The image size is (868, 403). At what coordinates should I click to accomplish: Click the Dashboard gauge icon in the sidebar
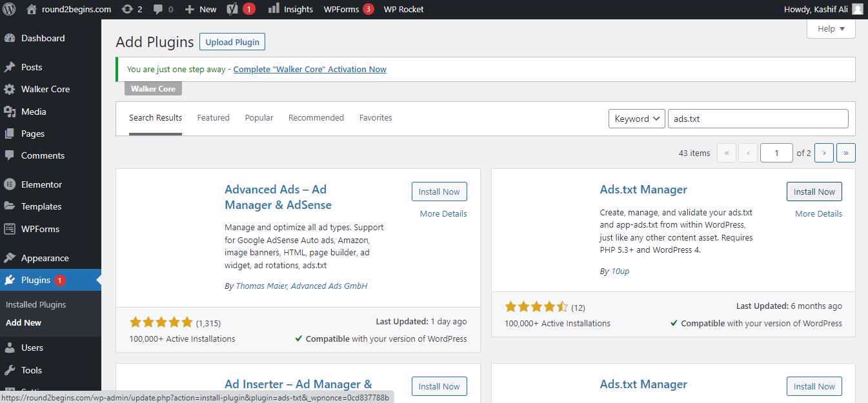10,38
